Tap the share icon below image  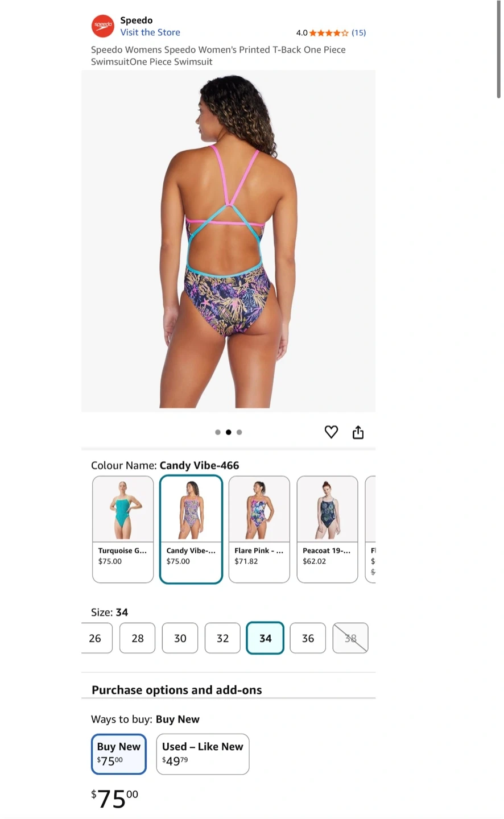[x=358, y=432]
